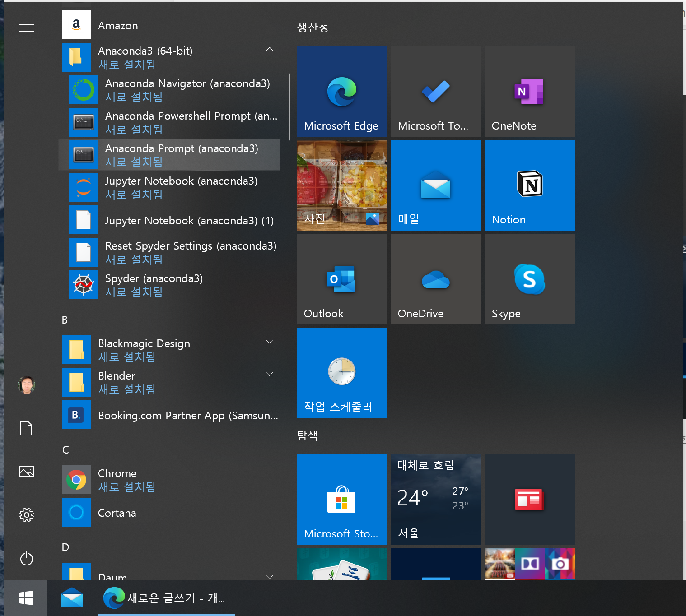The image size is (686, 616).
Task: Open the Documents folder shortcut
Action: (x=27, y=428)
